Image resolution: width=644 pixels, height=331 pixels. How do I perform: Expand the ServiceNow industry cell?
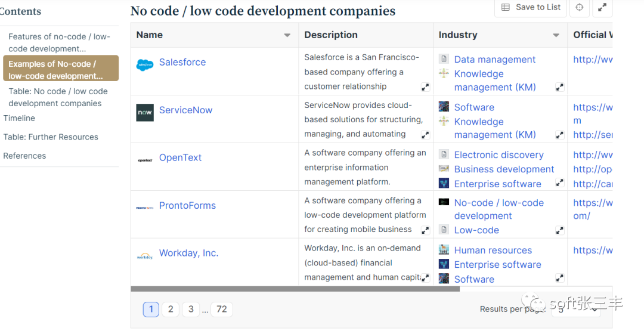[x=559, y=135]
